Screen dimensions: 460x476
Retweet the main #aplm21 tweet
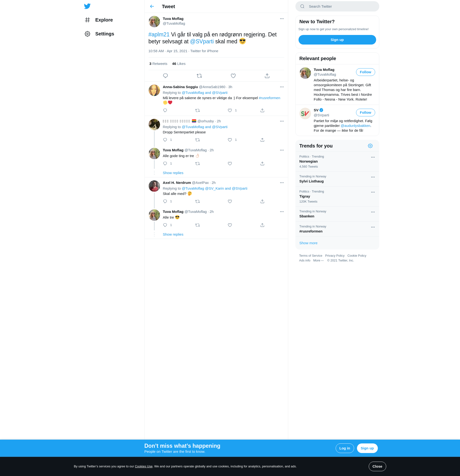pyautogui.click(x=199, y=76)
